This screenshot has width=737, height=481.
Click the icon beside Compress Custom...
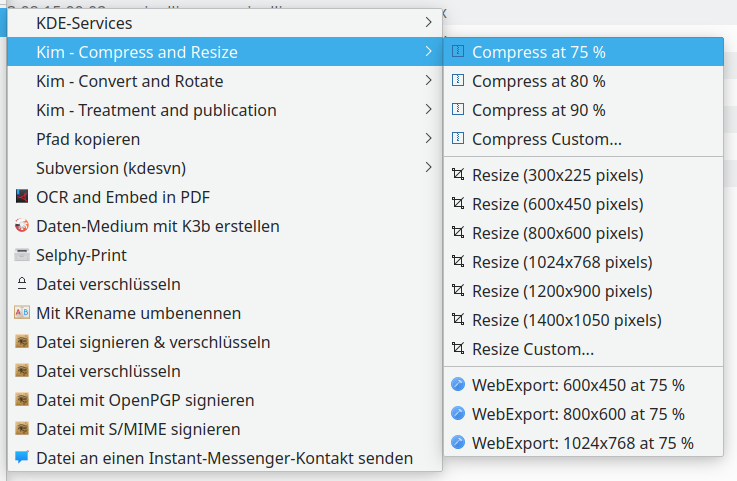click(458, 139)
